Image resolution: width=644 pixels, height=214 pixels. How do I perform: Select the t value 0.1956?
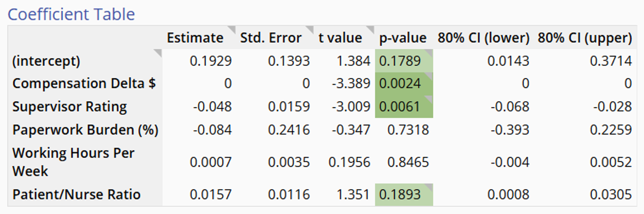pyautogui.click(x=349, y=162)
